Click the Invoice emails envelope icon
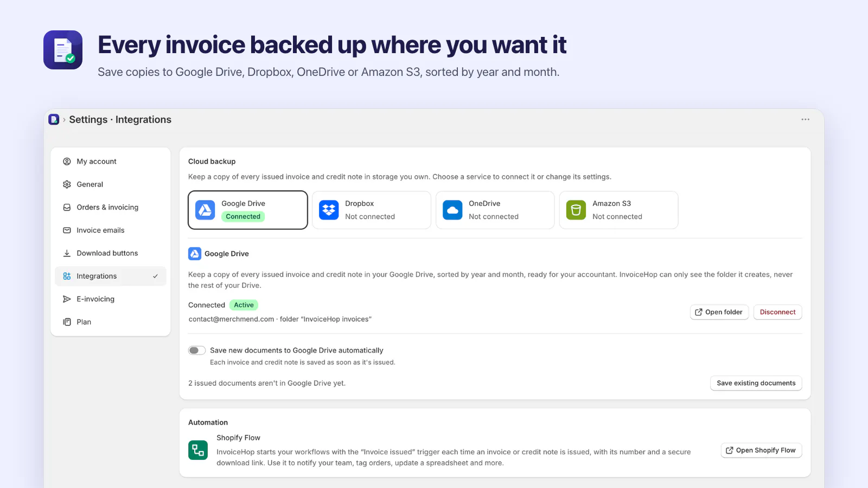 pyautogui.click(x=67, y=230)
